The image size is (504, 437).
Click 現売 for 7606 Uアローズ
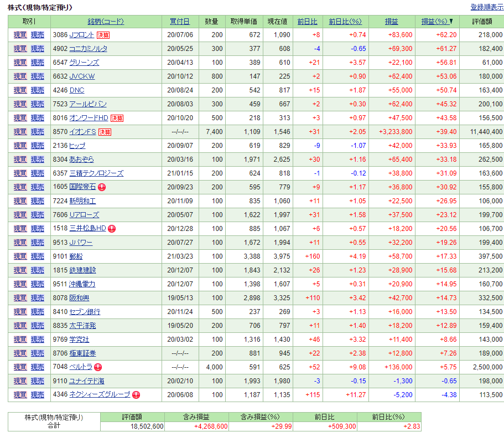37,215
